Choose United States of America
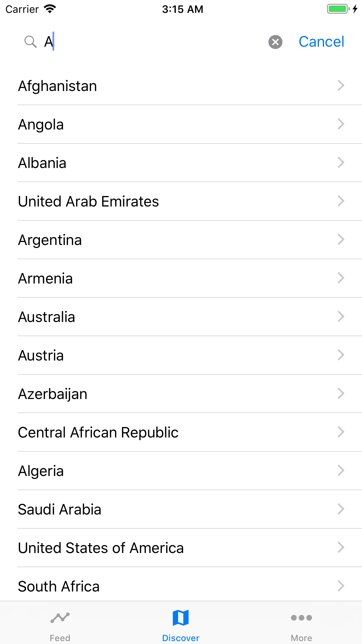 pyautogui.click(x=181, y=548)
